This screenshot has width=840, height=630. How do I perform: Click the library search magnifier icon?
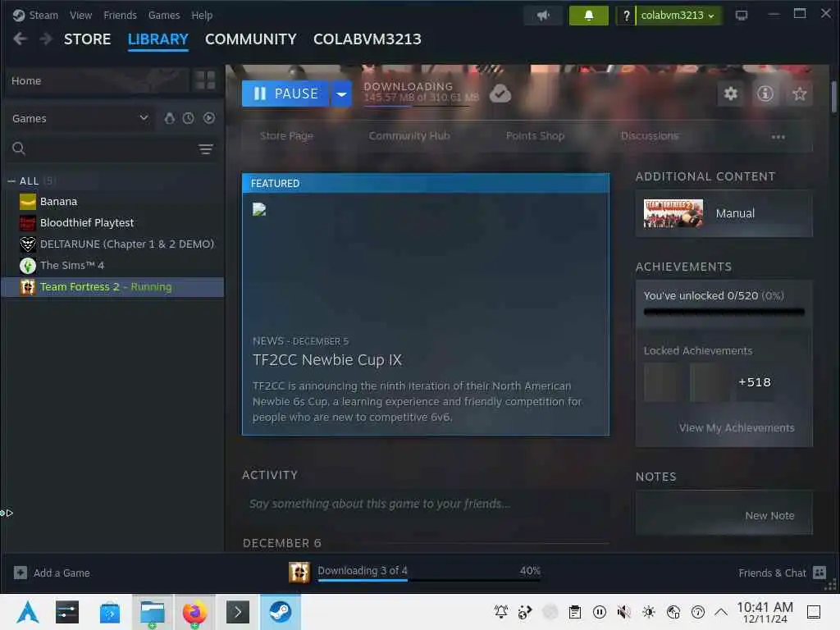click(x=19, y=148)
